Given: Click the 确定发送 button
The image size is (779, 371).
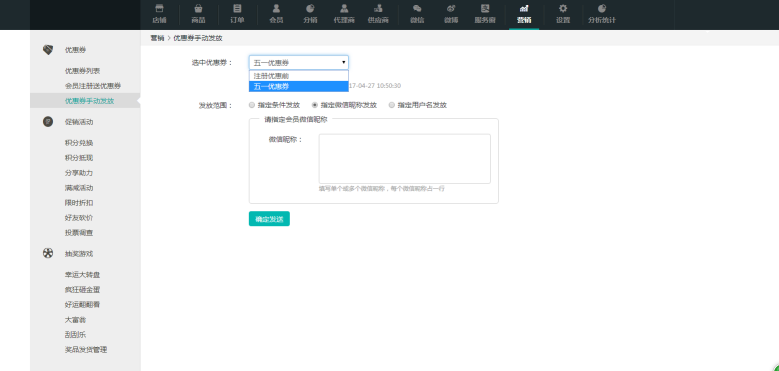Looking at the screenshot, I should point(269,219).
